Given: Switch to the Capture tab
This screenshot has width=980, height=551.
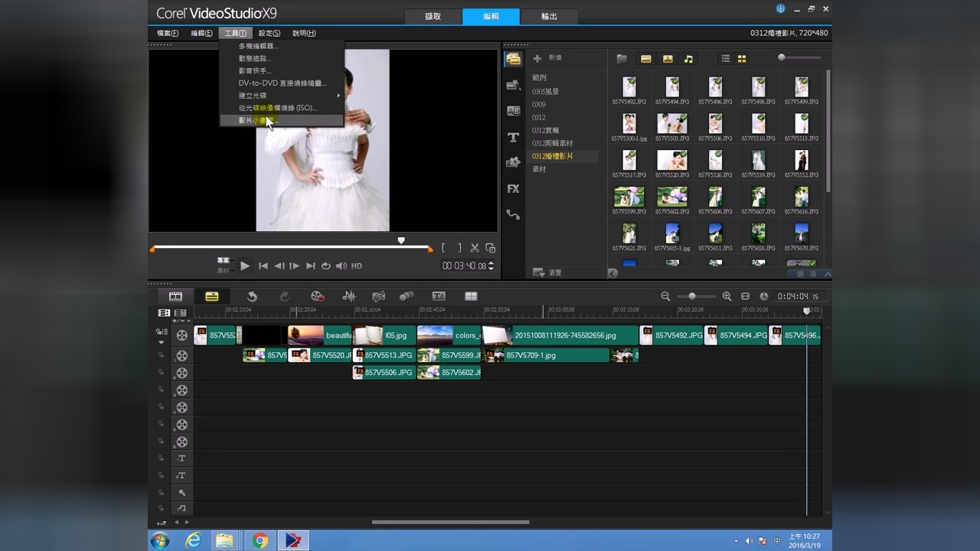Looking at the screenshot, I should (433, 16).
